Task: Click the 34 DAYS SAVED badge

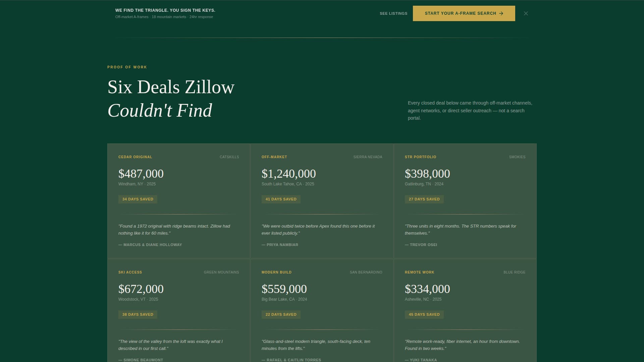Action: click(x=138, y=199)
